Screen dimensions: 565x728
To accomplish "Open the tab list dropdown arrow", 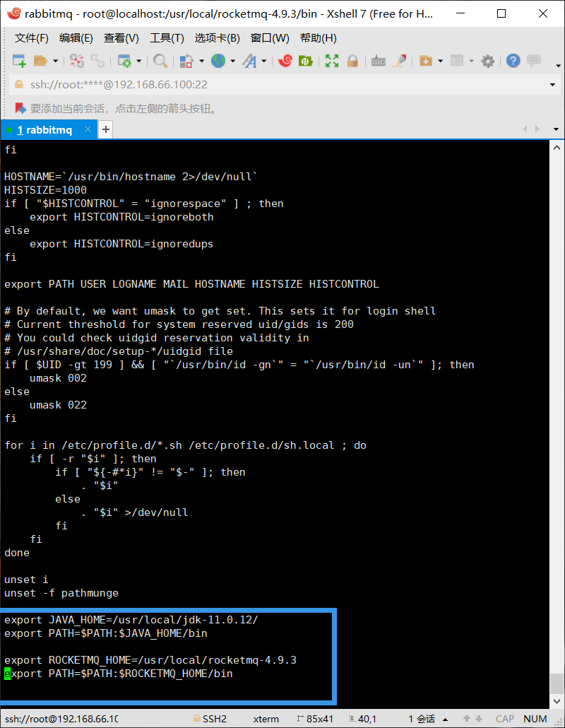I will tap(556, 129).
